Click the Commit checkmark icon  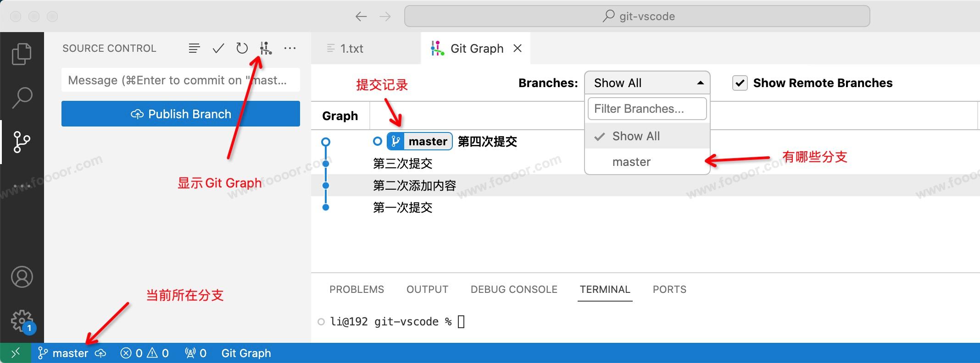tap(218, 48)
